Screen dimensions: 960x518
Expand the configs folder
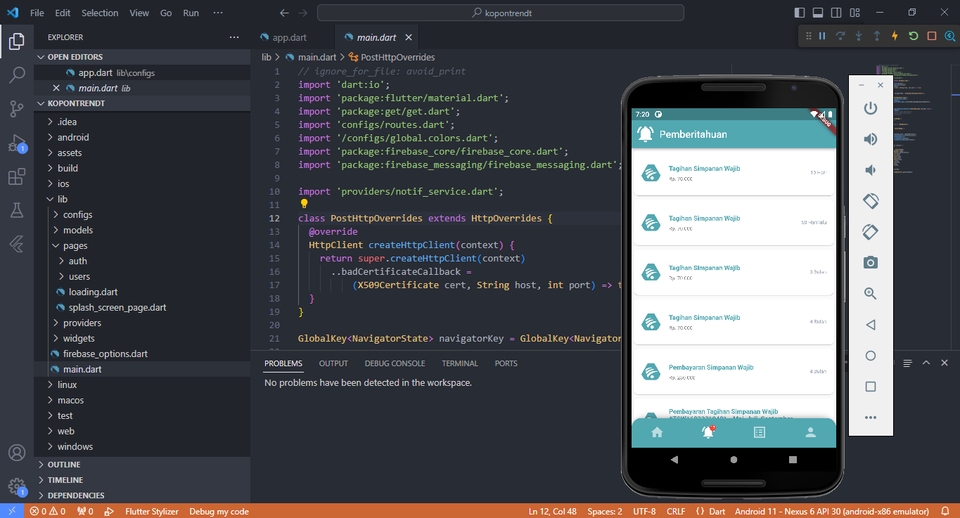pos(78,214)
